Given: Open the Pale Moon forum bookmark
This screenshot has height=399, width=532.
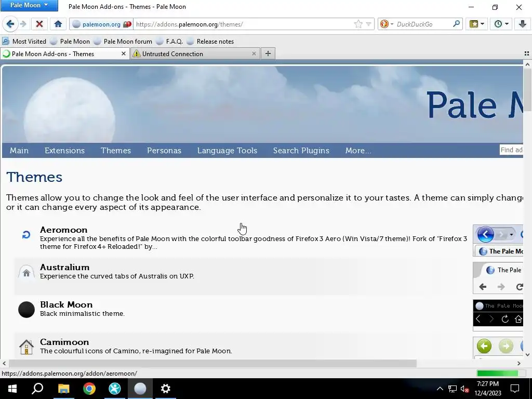Looking at the screenshot, I should point(123,42).
